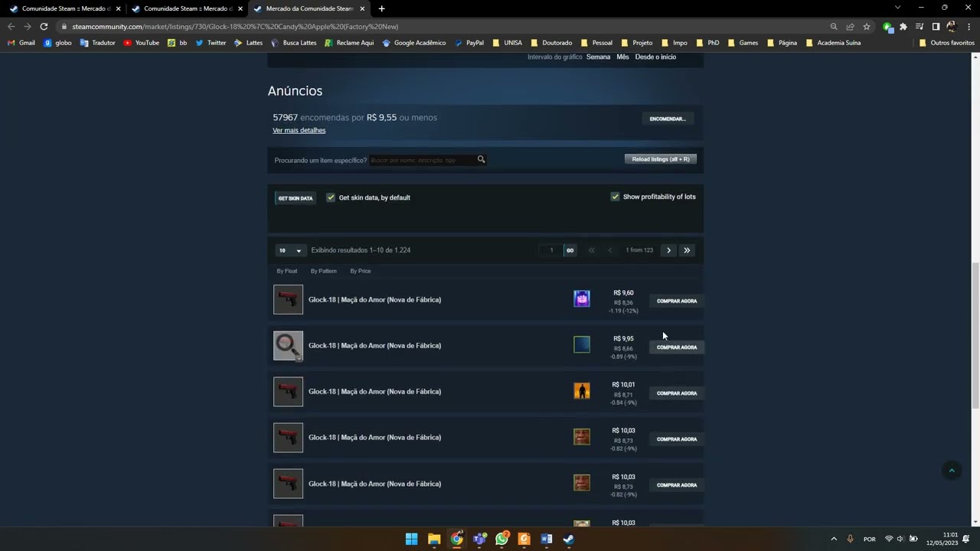Sort listings By Pattern

tap(324, 271)
